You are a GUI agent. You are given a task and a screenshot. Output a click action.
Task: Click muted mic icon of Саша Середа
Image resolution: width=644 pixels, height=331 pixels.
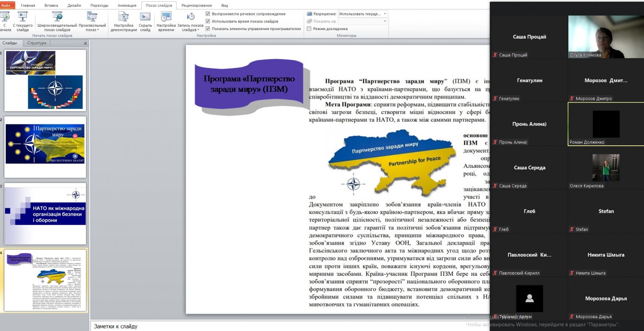[495, 186]
